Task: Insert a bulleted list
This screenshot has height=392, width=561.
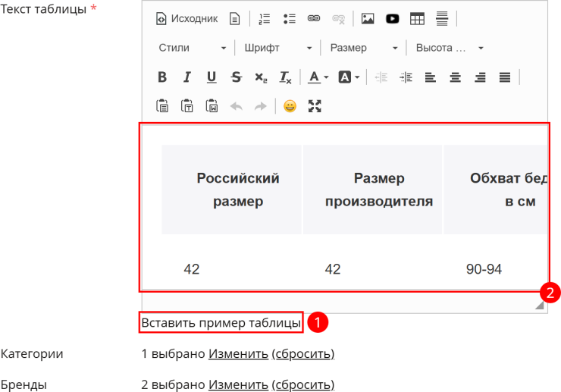Action: click(x=289, y=19)
